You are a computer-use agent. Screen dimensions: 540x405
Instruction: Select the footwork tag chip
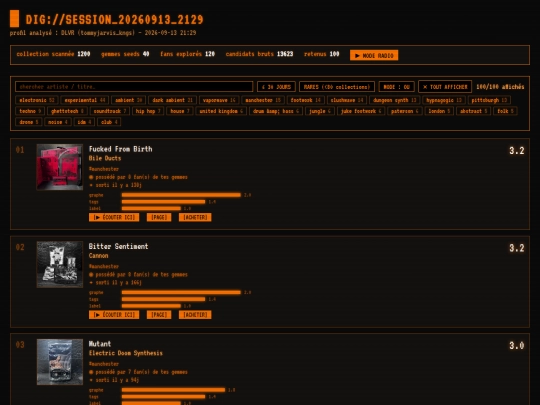pyautogui.click(x=305, y=100)
